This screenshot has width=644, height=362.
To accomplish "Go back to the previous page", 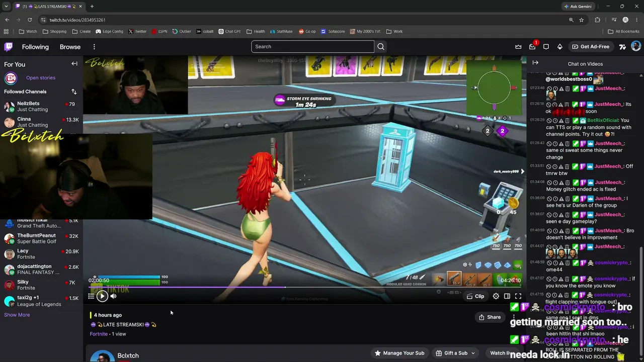I will pyautogui.click(x=7, y=20).
